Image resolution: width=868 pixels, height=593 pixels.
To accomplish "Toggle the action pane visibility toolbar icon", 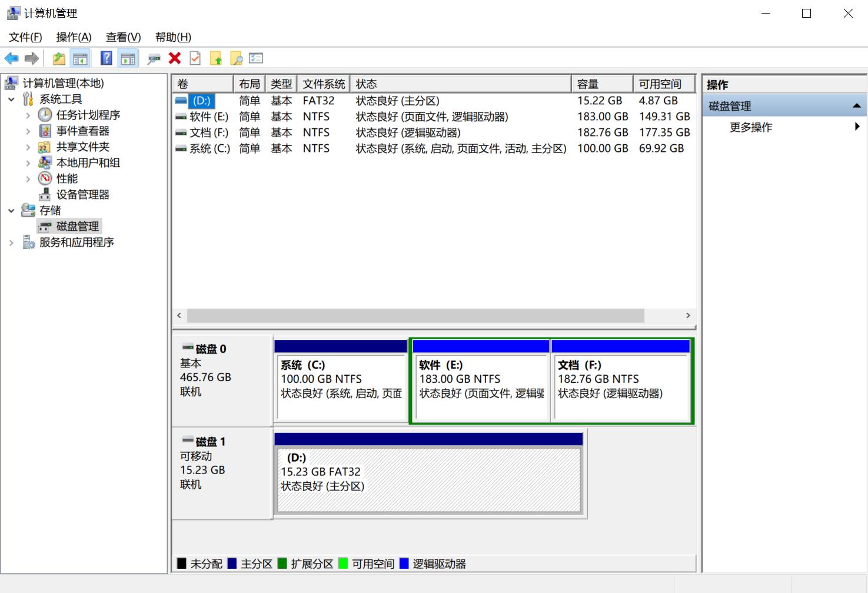I will tap(128, 58).
